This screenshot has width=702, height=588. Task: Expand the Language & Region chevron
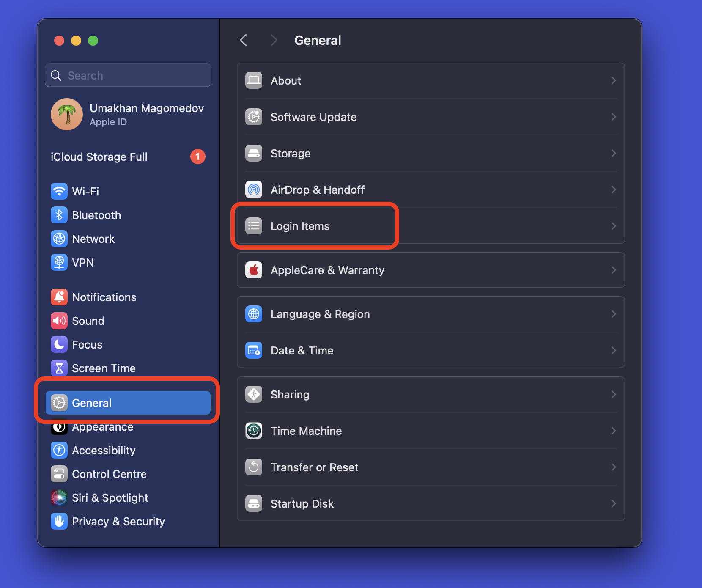tap(613, 314)
